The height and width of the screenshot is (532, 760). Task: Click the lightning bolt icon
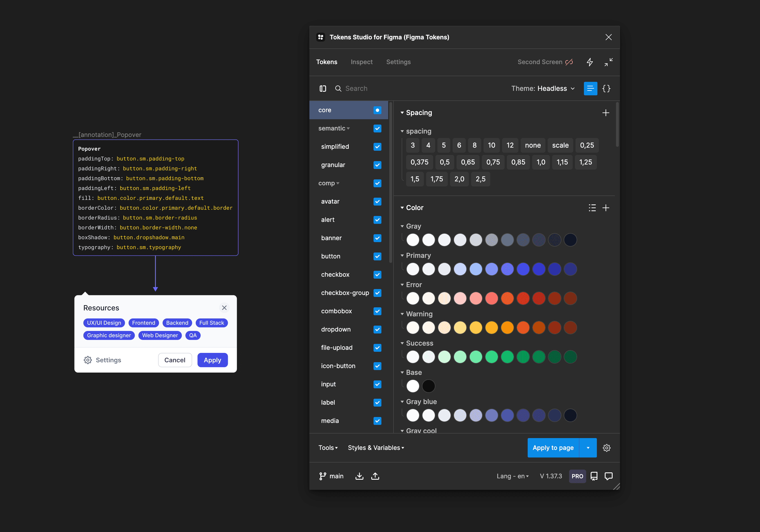click(x=590, y=62)
